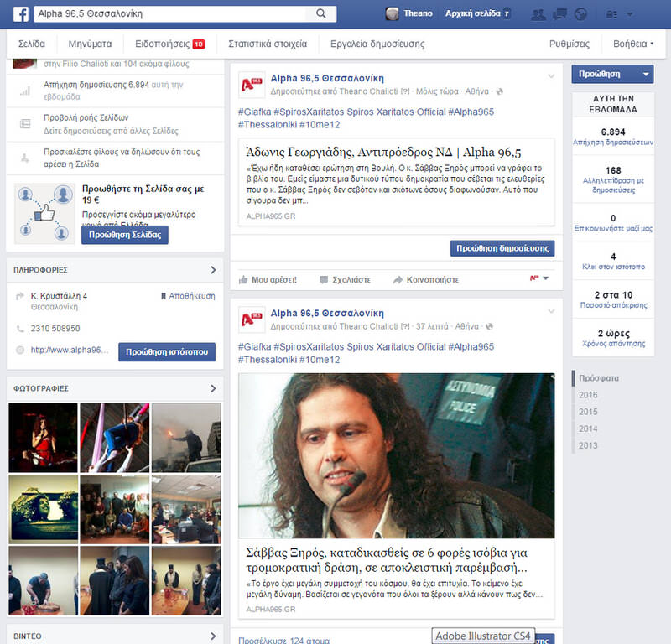Click Απήχηση δημοσιεύσεων stat in right column
This screenshot has width=671, height=644.
point(613,143)
